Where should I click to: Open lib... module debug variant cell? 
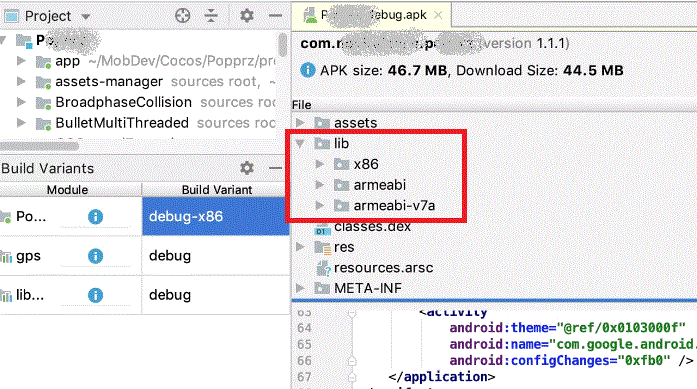tap(216, 295)
